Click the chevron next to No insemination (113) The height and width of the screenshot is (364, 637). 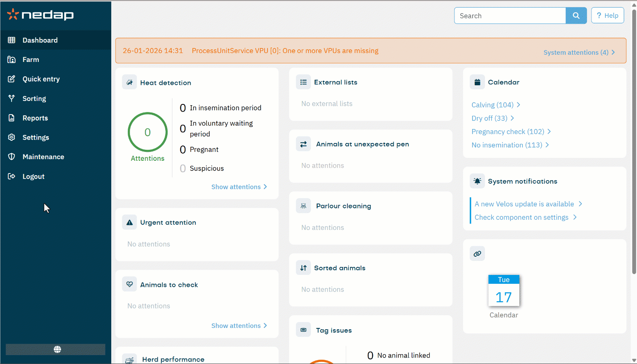pyautogui.click(x=547, y=145)
